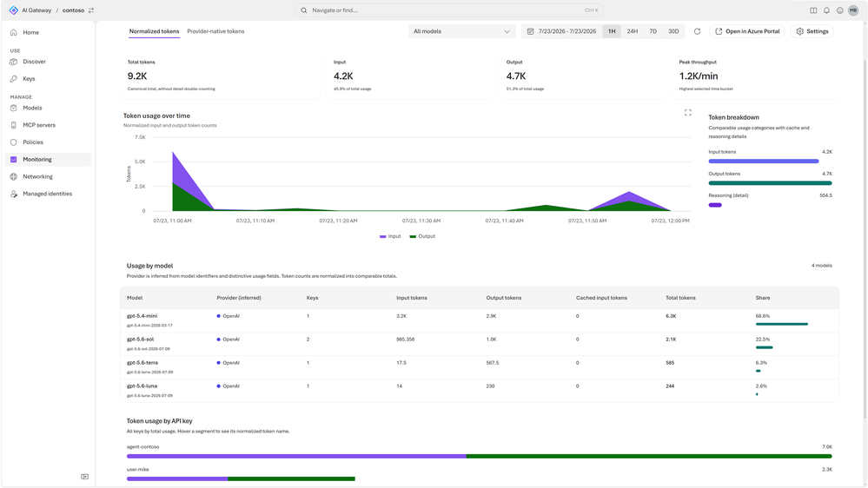The image size is (868, 488).
Task: Open the date range picker 7/23/2026
Action: pos(562,31)
